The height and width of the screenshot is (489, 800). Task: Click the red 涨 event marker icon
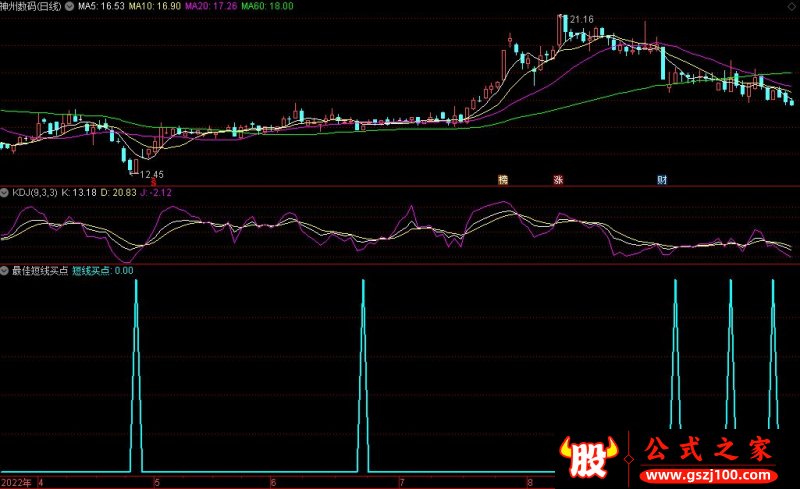coord(558,181)
